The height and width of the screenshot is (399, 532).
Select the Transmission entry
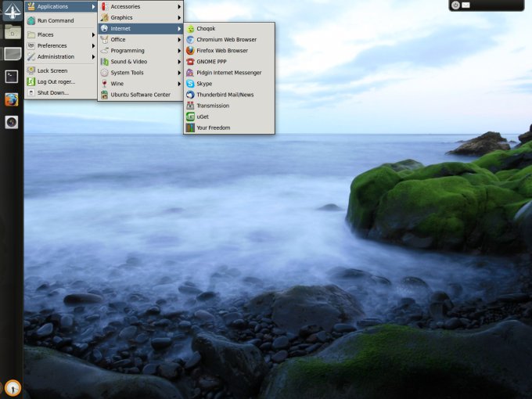tap(229, 106)
